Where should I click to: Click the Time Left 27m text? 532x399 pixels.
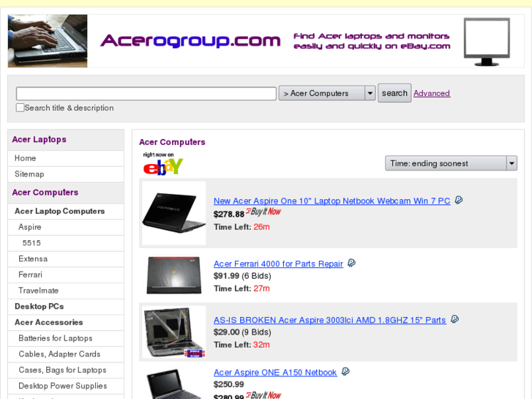241,288
